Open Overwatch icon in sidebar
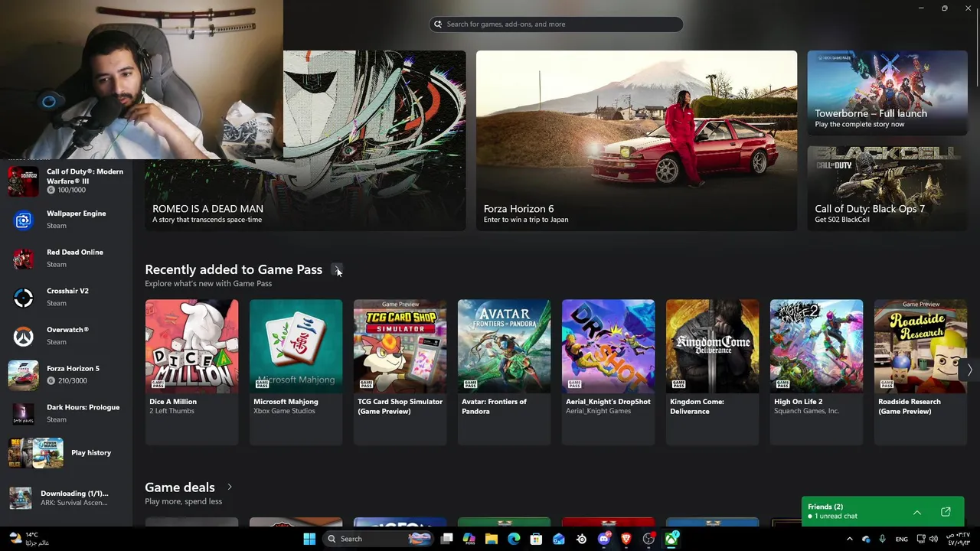Image resolution: width=980 pixels, height=551 pixels. point(23,337)
